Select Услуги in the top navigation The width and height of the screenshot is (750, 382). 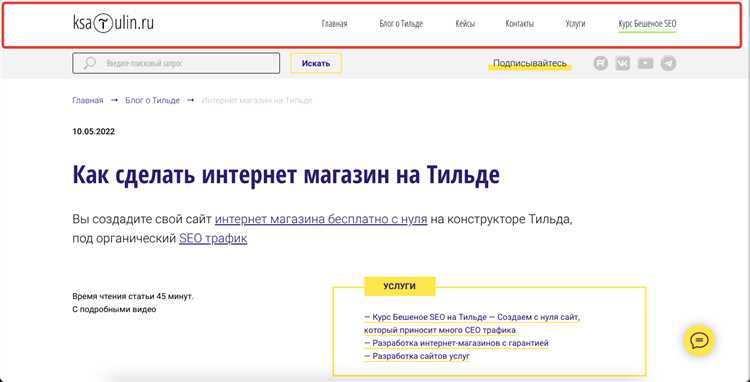(x=575, y=24)
